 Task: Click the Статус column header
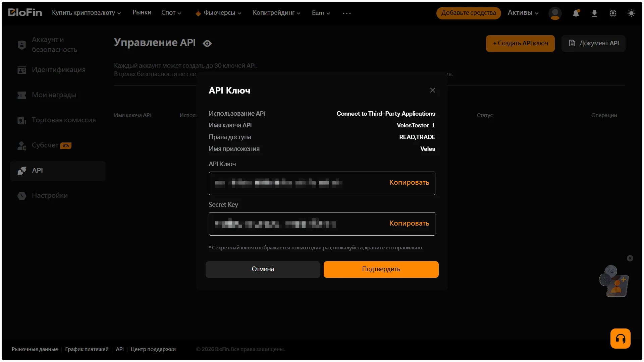click(485, 115)
